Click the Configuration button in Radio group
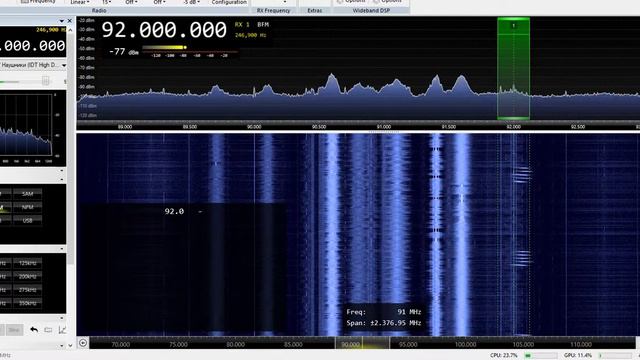The width and height of the screenshot is (640, 360). click(x=229, y=2)
